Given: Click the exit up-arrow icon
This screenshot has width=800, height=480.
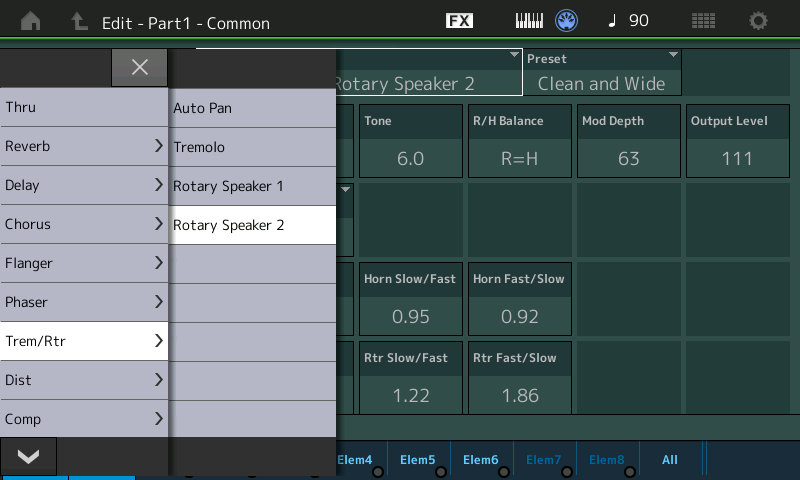Looking at the screenshot, I should [79, 21].
